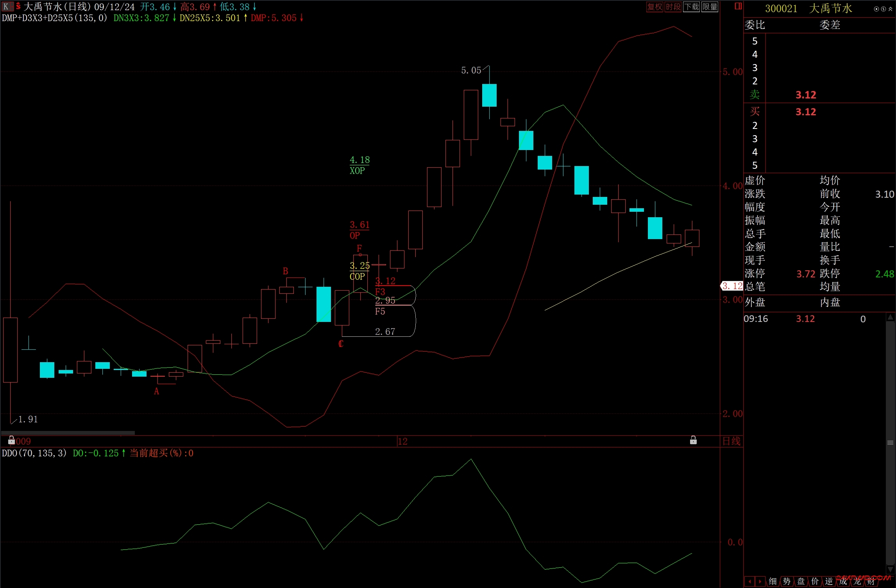The height and width of the screenshot is (588, 896).
Task: Click the 涨停 value 3.72
Action: tap(806, 274)
